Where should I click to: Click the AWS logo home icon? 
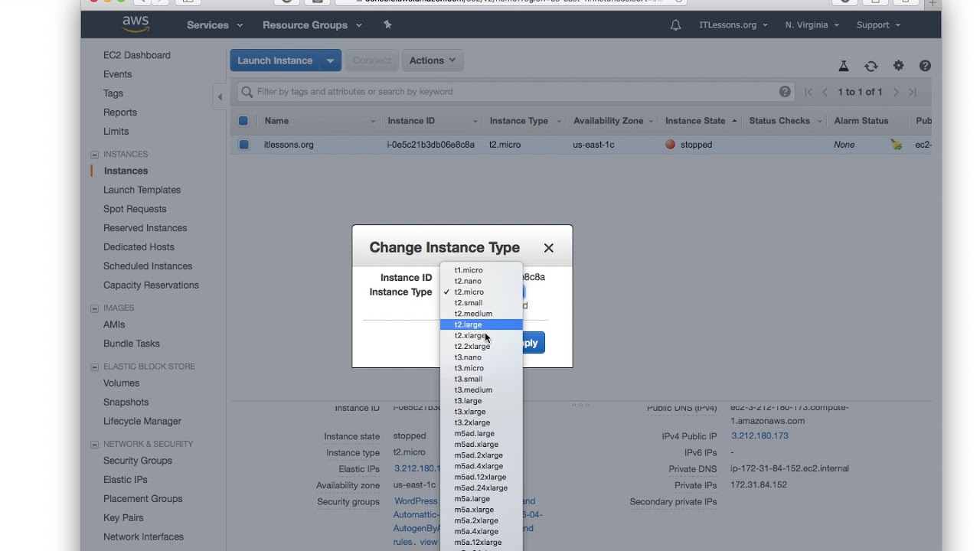point(136,24)
